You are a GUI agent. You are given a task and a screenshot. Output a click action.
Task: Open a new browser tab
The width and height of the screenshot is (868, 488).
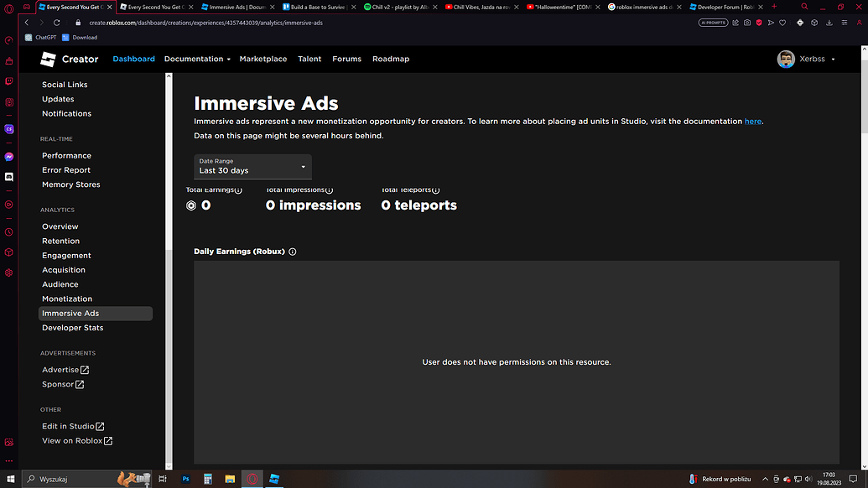point(774,7)
